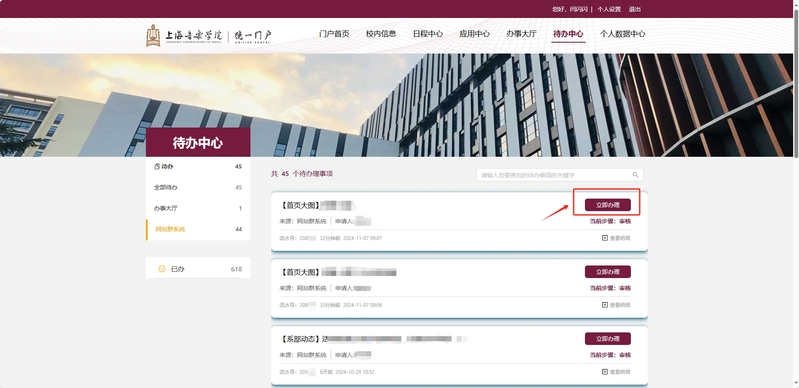Open 办事大厅 in the top navigation

[x=521, y=34]
